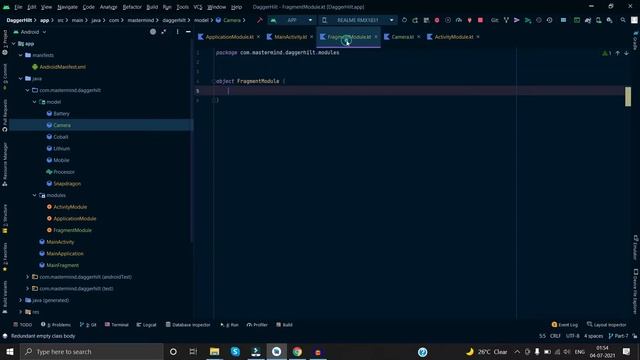The image size is (640, 360).
Task: Switch to the ActivityModule.kt tab
Action: [x=453, y=37]
